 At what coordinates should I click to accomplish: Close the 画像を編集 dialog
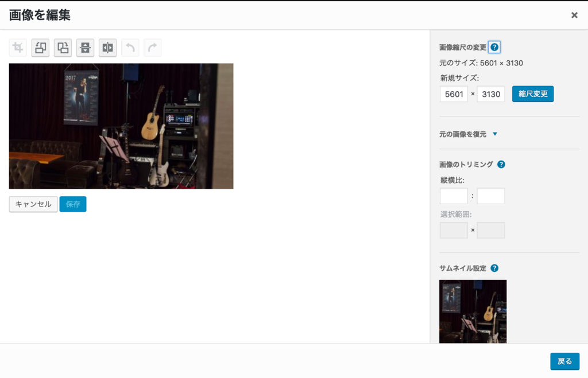tap(574, 15)
